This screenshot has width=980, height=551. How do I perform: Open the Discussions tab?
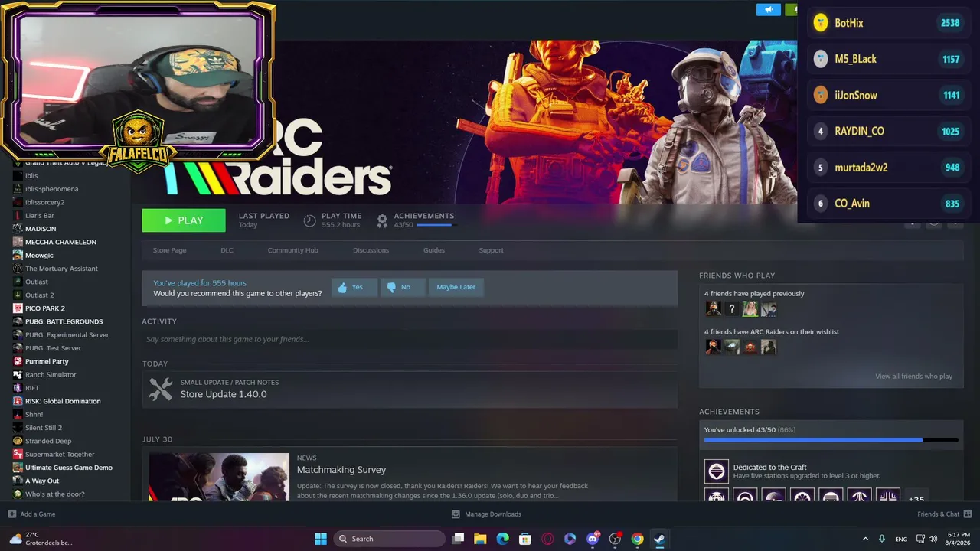point(371,250)
